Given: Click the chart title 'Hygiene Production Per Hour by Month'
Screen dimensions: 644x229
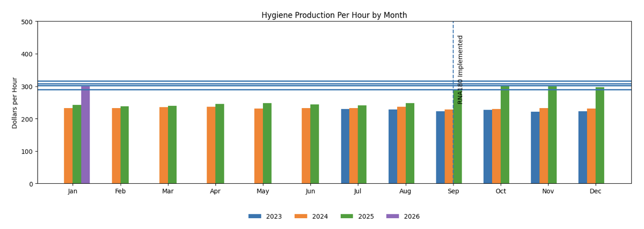Looking at the screenshot, I should coord(334,16).
